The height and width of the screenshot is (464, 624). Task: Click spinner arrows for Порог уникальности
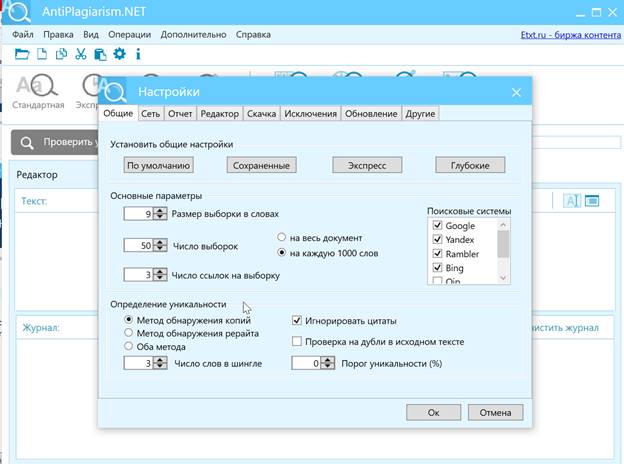328,363
